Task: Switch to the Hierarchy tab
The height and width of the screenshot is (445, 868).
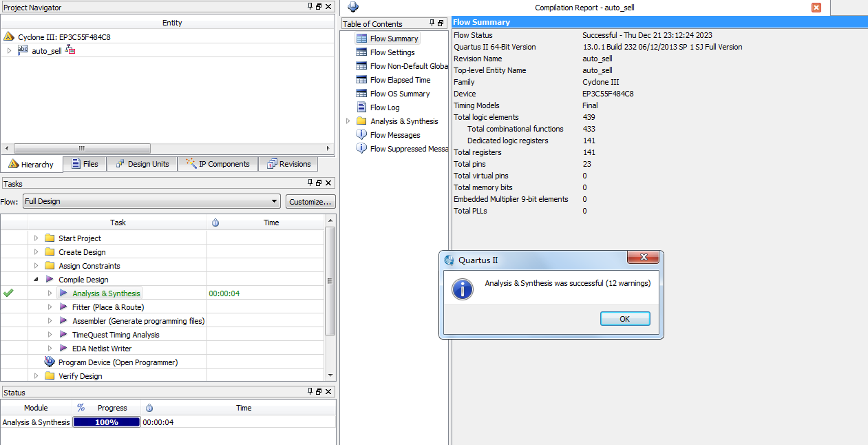Action: tap(32, 164)
